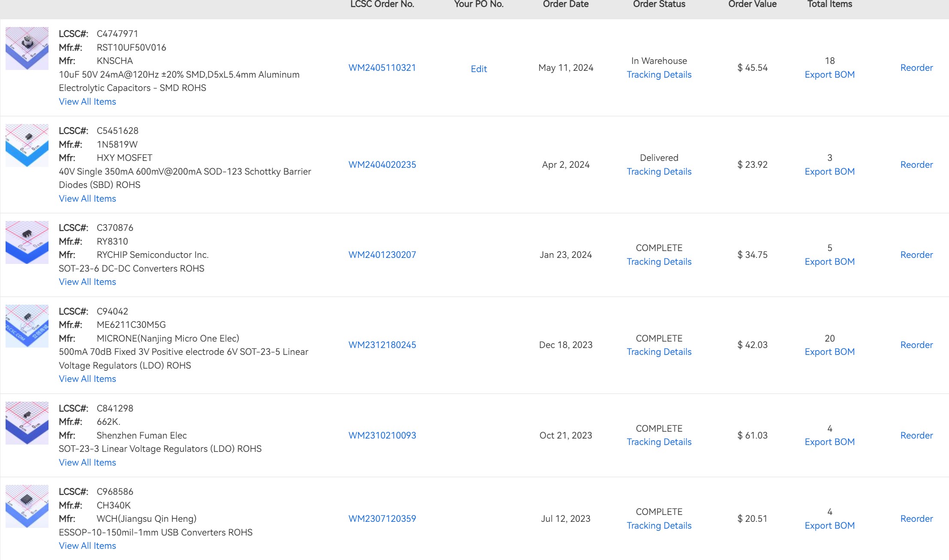Export BOM for the 18-item order
Image resolution: width=949 pixels, height=560 pixels.
829,75
